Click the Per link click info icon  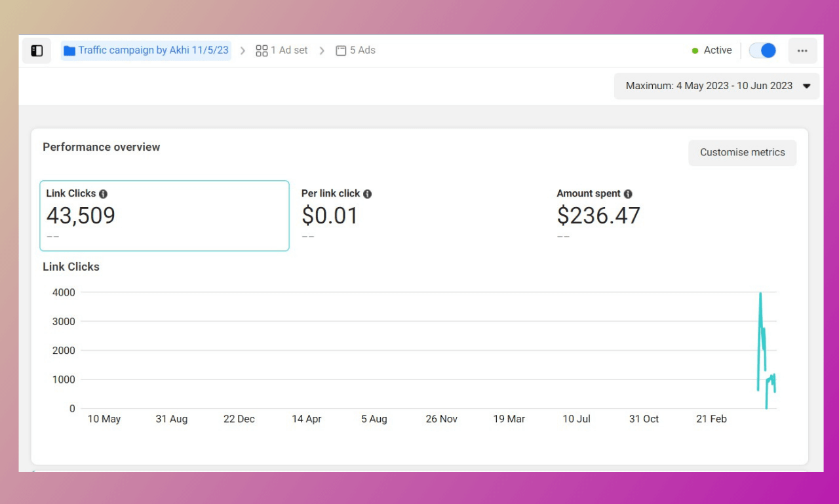[367, 194]
